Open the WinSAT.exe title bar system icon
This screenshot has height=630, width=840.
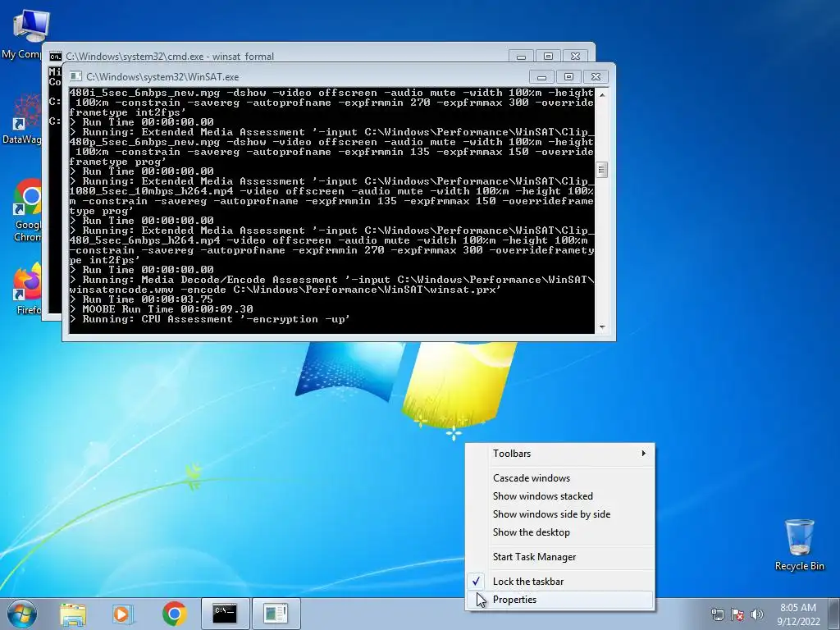click(x=75, y=76)
